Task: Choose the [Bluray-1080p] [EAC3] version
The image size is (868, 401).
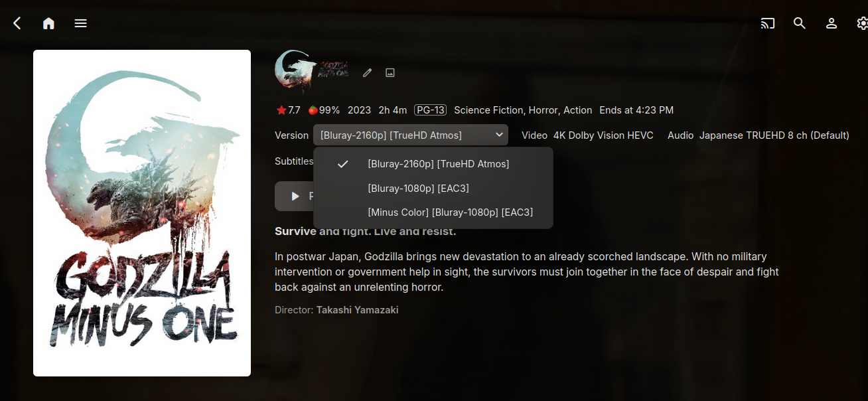Action: tap(433, 188)
